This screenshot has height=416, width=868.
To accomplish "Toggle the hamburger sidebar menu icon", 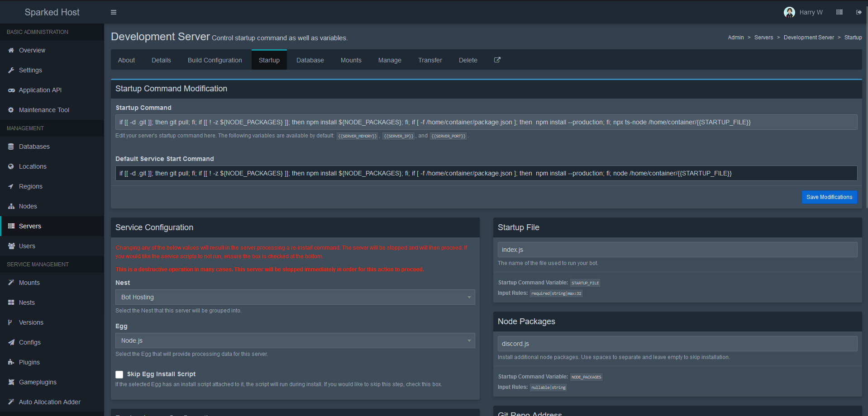I will 114,12.
